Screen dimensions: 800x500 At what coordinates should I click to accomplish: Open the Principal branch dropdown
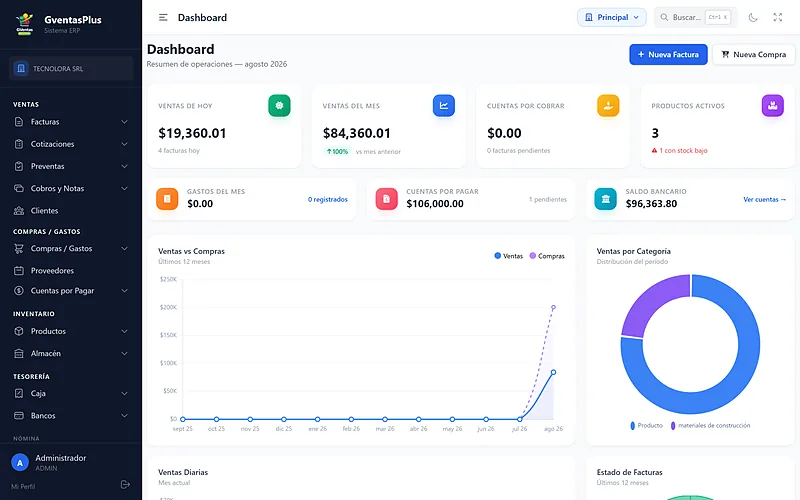coord(612,17)
